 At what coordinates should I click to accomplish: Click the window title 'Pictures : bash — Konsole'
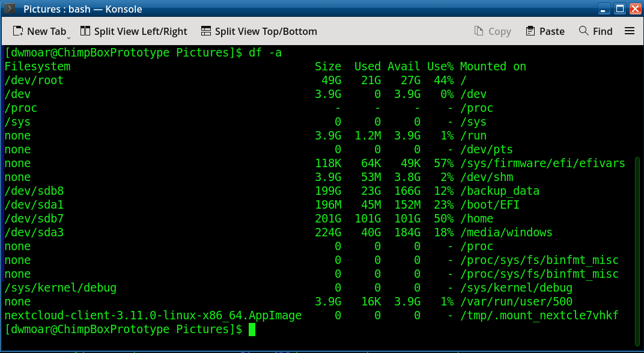(x=83, y=9)
